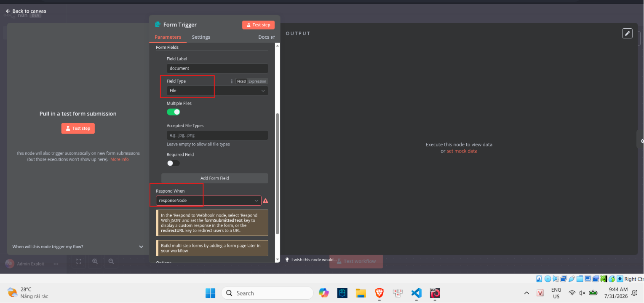The width and height of the screenshot is (644, 303).
Task: Toggle off the Multiple Files switch
Action: (174, 112)
